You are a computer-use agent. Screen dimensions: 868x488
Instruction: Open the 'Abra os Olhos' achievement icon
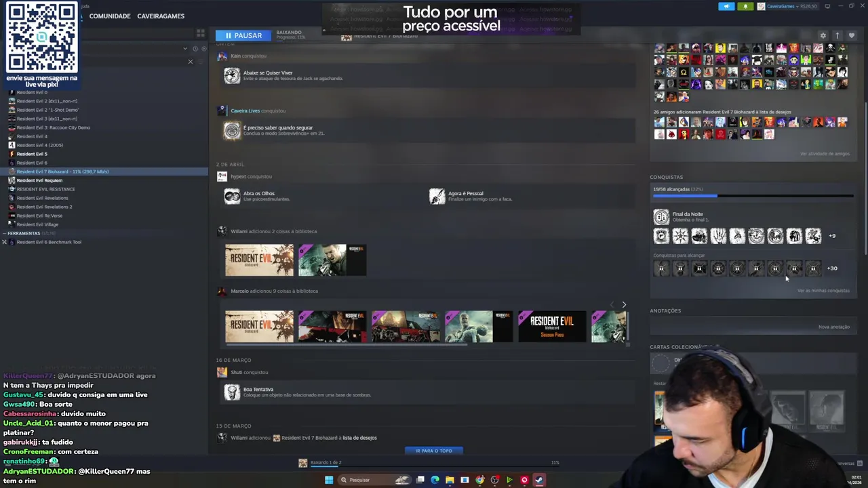(232, 197)
